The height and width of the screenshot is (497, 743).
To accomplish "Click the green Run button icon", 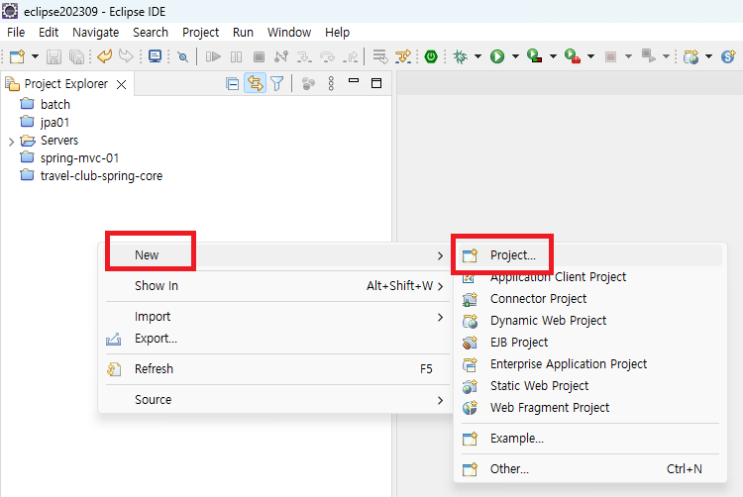I will (x=497, y=57).
